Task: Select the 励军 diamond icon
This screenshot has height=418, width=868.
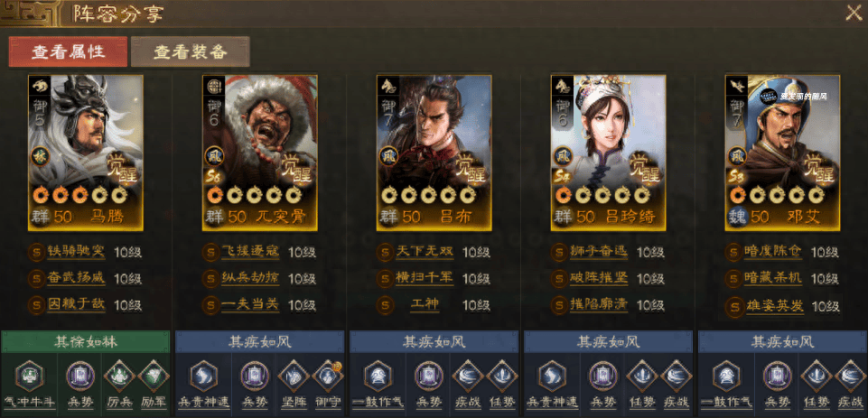Action: coord(153,376)
